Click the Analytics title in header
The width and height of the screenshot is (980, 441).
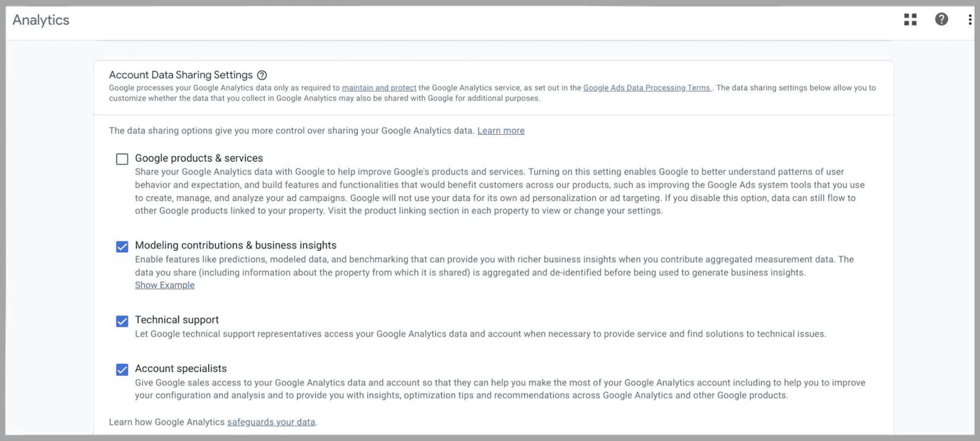point(41,20)
